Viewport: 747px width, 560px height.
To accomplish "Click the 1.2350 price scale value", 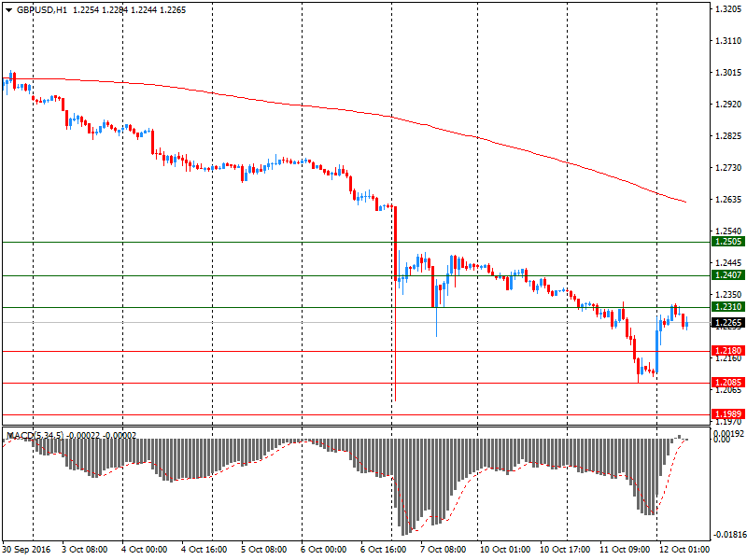I will click(728, 295).
